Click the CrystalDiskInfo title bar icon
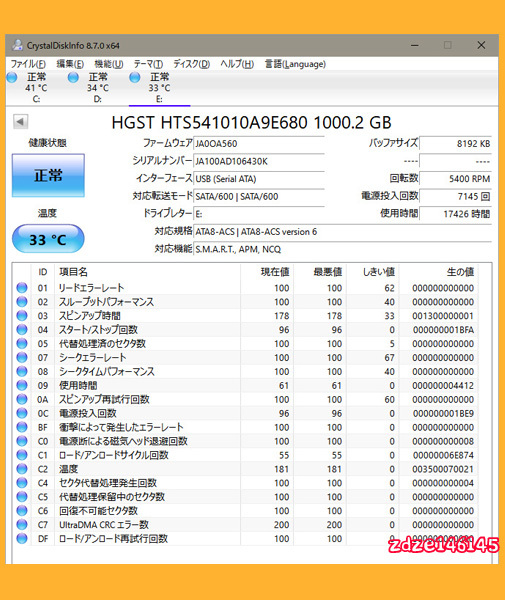Image resolution: width=505 pixels, height=600 pixels. coord(18,45)
